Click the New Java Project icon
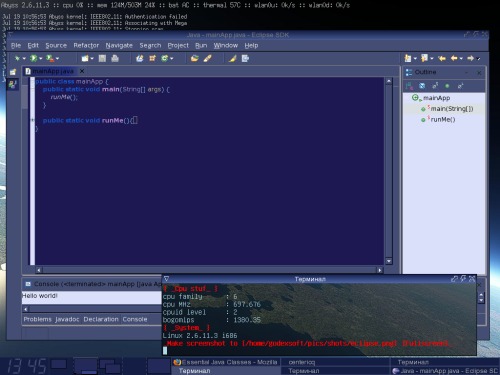Screen dimensions: 500x375 pyautogui.click(x=140, y=59)
